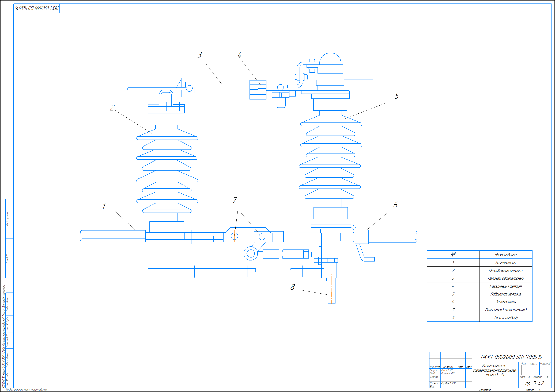Click callout number 1 on the drawing
Screen dimensions: 555x392
(104, 206)
